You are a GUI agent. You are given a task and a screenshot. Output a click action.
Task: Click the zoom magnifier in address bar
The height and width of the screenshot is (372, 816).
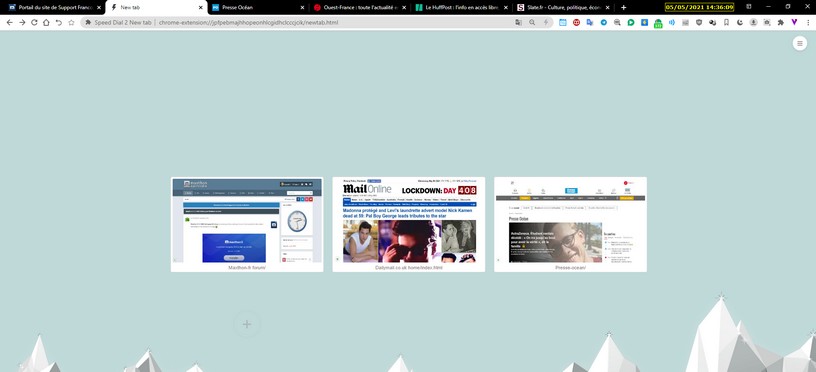pos(532,22)
